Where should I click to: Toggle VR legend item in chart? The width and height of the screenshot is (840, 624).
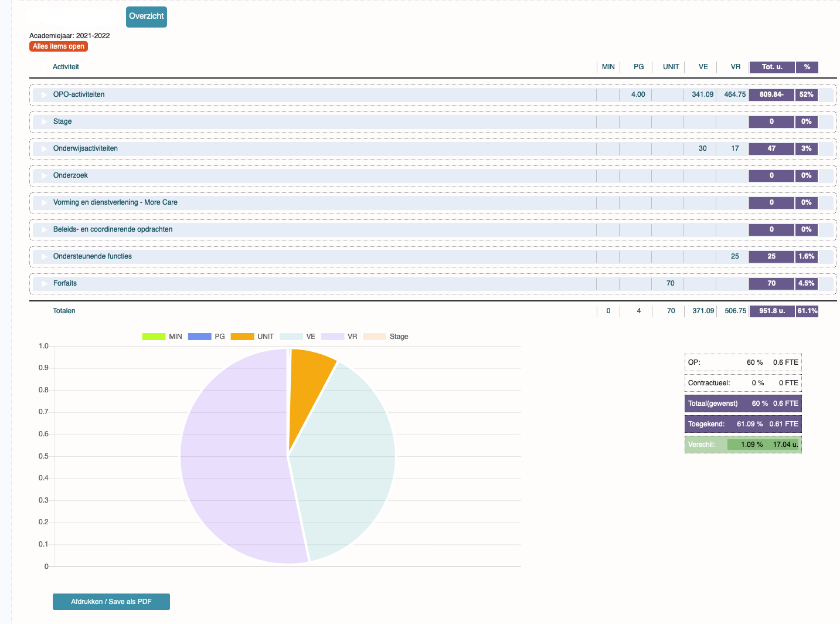[x=332, y=337]
